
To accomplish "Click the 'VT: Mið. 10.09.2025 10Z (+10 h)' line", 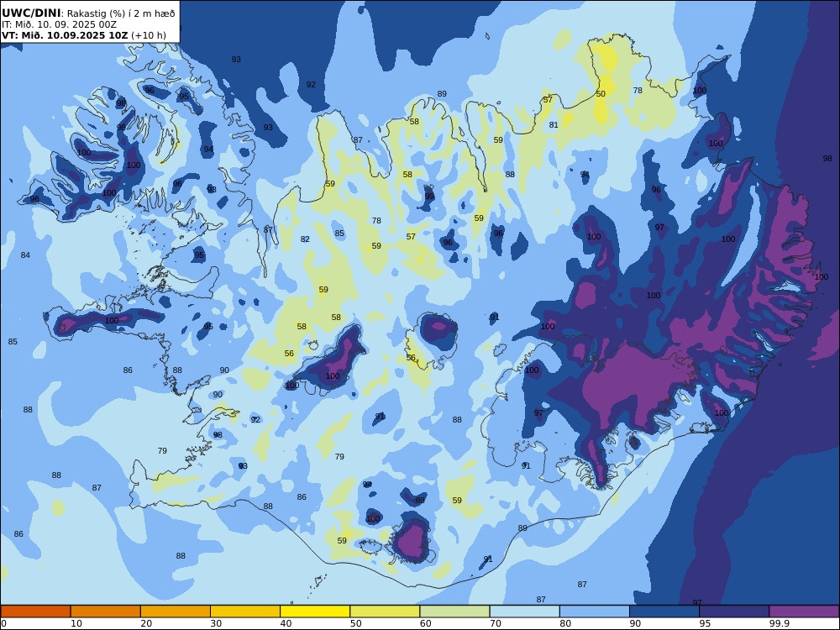I will [x=83, y=35].
